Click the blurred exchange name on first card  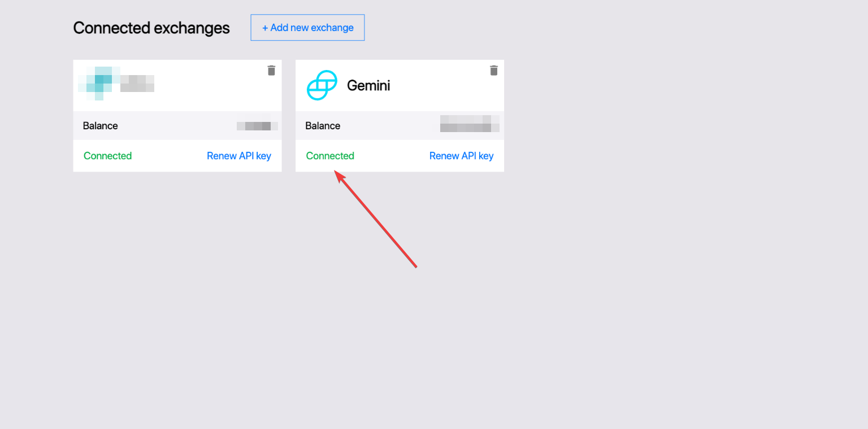[x=137, y=83]
